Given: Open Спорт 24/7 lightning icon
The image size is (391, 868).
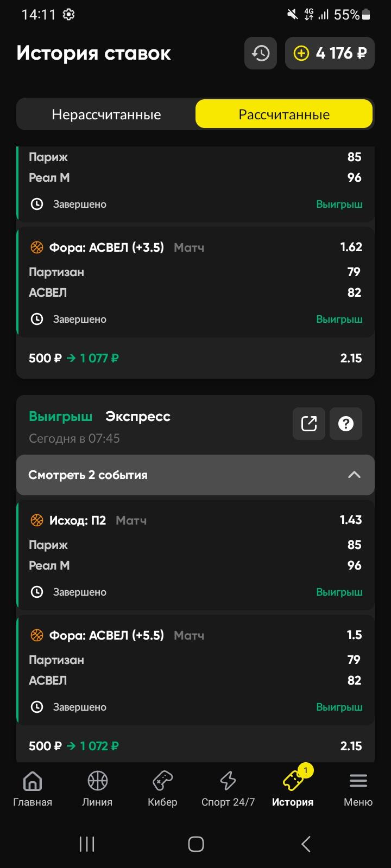Looking at the screenshot, I should pos(228,781).
